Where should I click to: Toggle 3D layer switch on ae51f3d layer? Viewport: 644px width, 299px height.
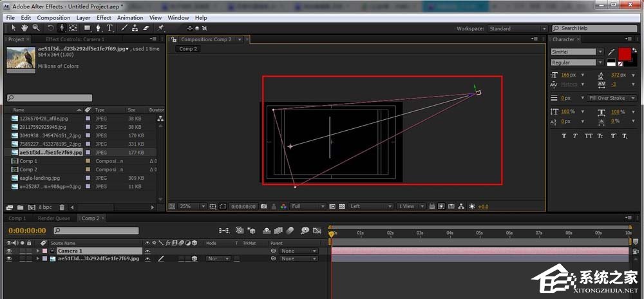[194, 258]
